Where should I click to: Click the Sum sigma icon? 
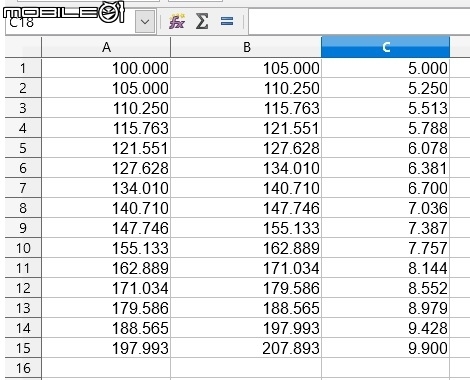click(202, 22)
